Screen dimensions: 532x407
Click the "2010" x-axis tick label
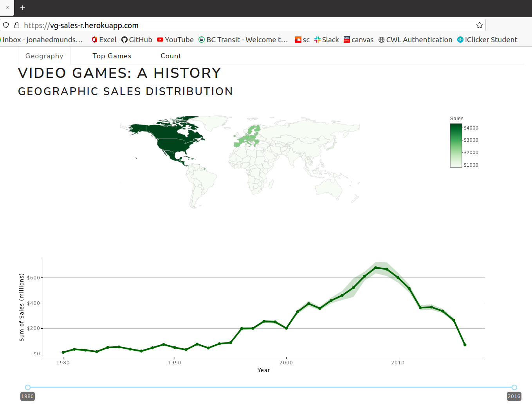[x=398, y=363]
